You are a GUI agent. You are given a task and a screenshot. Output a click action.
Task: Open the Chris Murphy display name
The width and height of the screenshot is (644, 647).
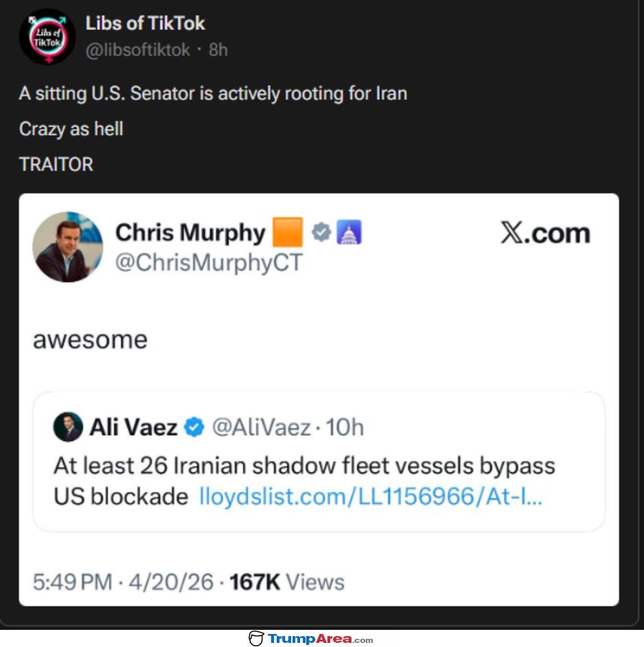pyautogui.click(x=190, y=233)
